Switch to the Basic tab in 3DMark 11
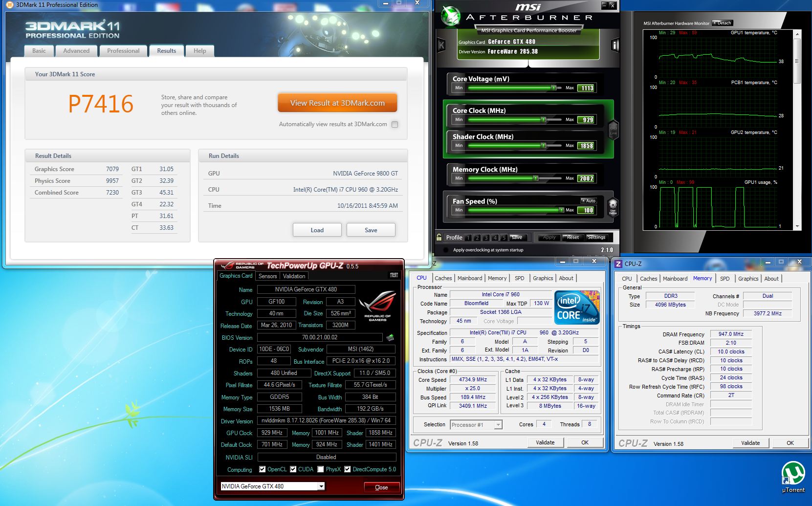 tap(39, 51)
